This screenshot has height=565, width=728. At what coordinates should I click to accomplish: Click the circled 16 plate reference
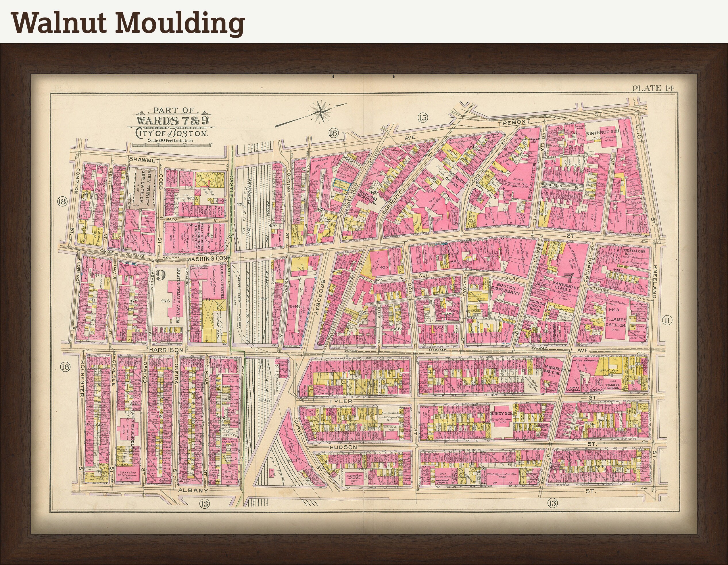point(65,367)
